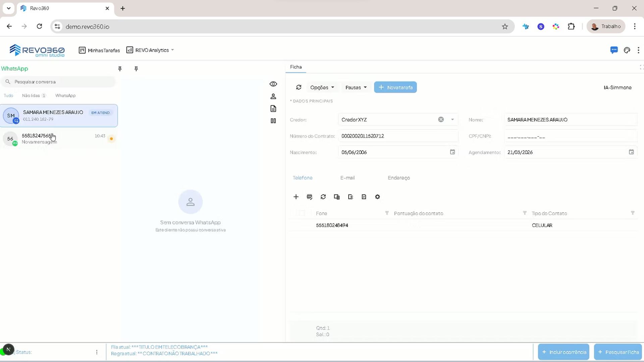644x362 pixels.
Task: Open the REVO Analytics dropdown menu
Action: (x=150, y=50)
